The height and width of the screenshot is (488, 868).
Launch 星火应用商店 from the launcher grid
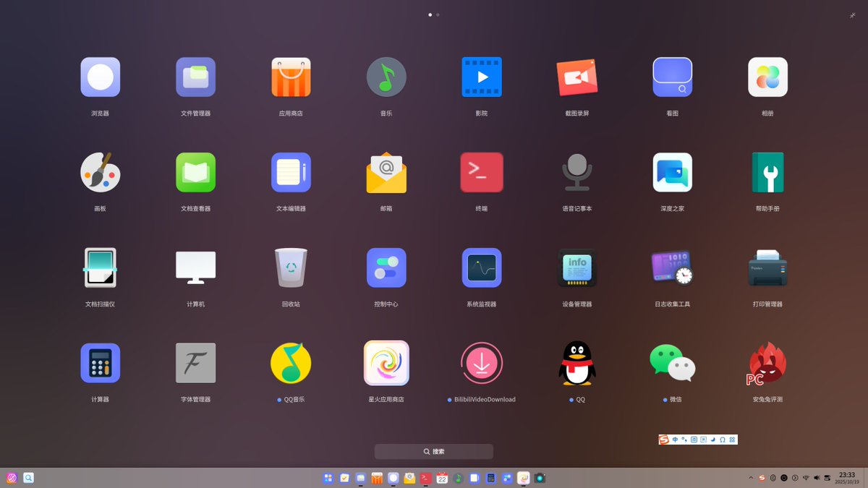click(386, 363)
